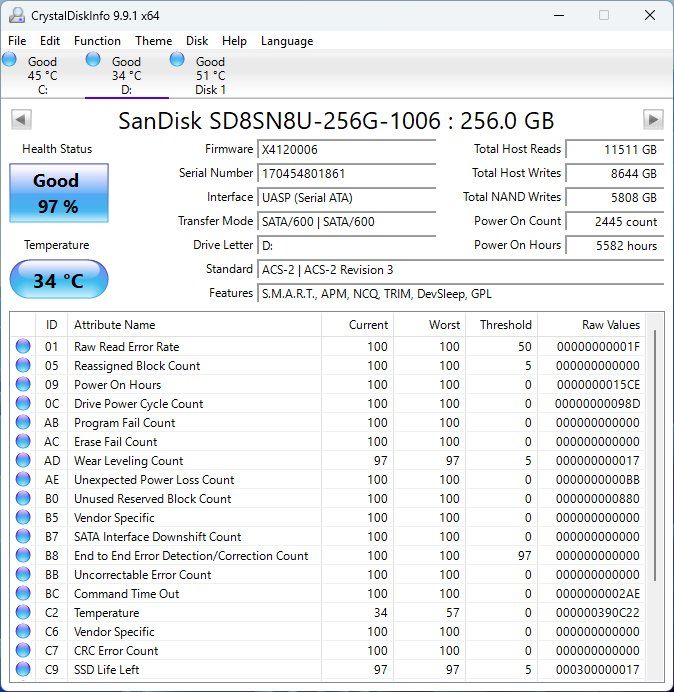Click status icon of Unused Reserved Block Count
Viewport: 674px width, 692px height.
coord(23,498)
